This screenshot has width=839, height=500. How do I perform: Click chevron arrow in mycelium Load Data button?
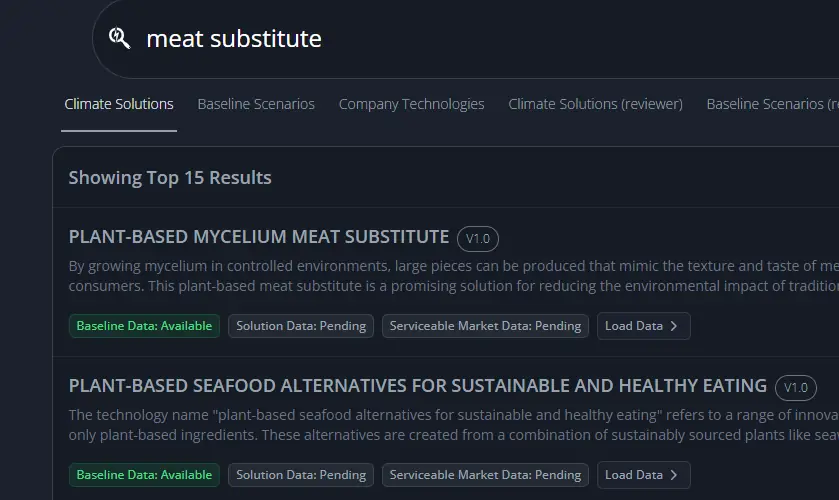click(x=674, y=326)
